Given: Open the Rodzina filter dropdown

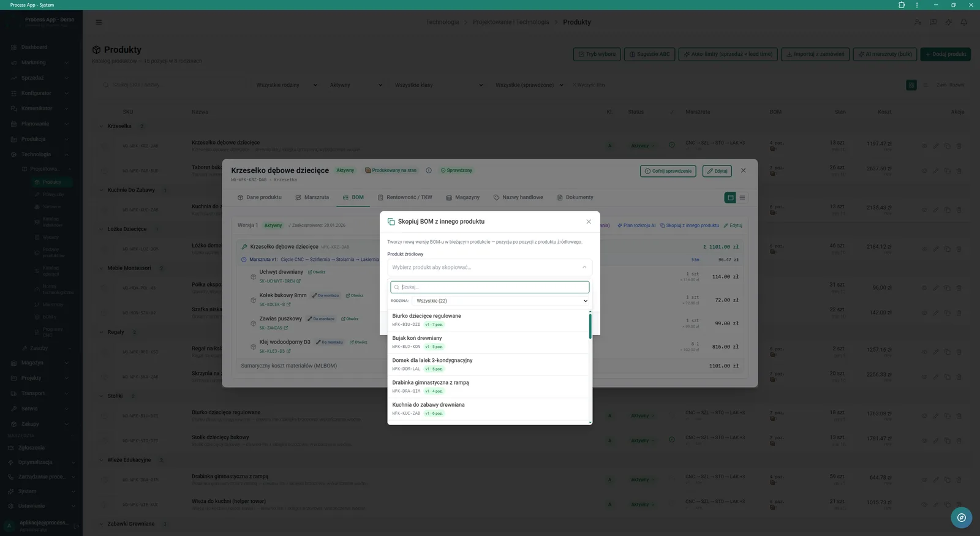Looking at the screenshot, I should [501, 301].
